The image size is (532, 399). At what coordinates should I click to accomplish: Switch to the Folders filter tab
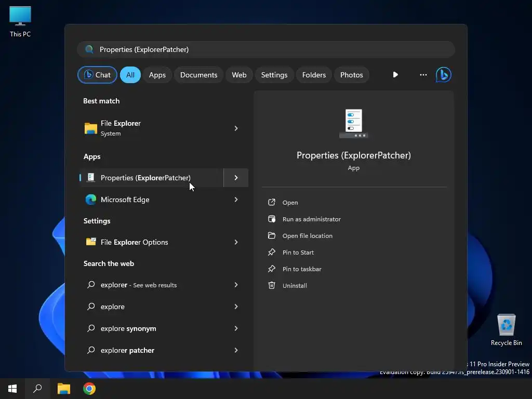(x=314, y=75)
